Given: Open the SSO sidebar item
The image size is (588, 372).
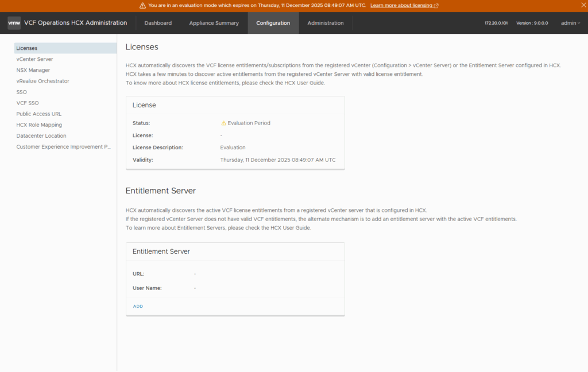Looking at the screenshot, I should (22, 92).
